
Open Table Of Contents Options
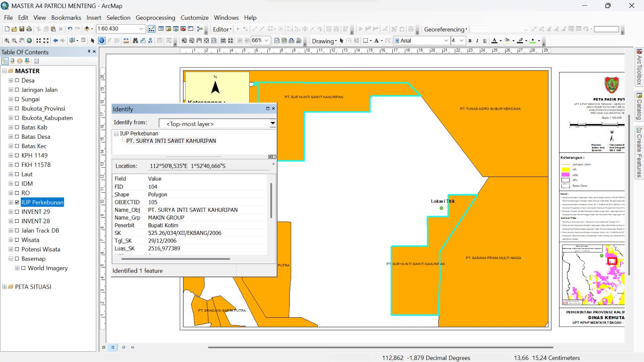(36, 61)
